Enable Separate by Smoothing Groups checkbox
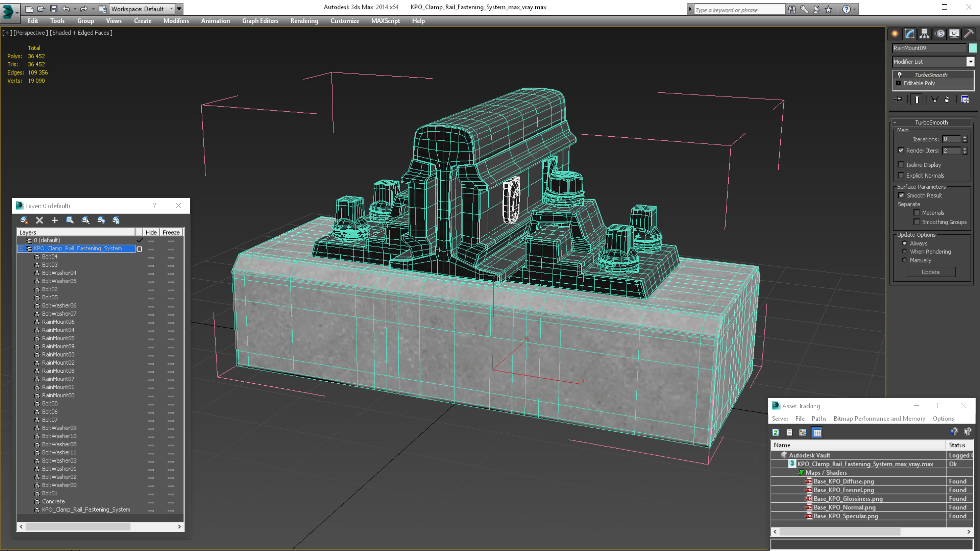980x551 pixels. 916,222
